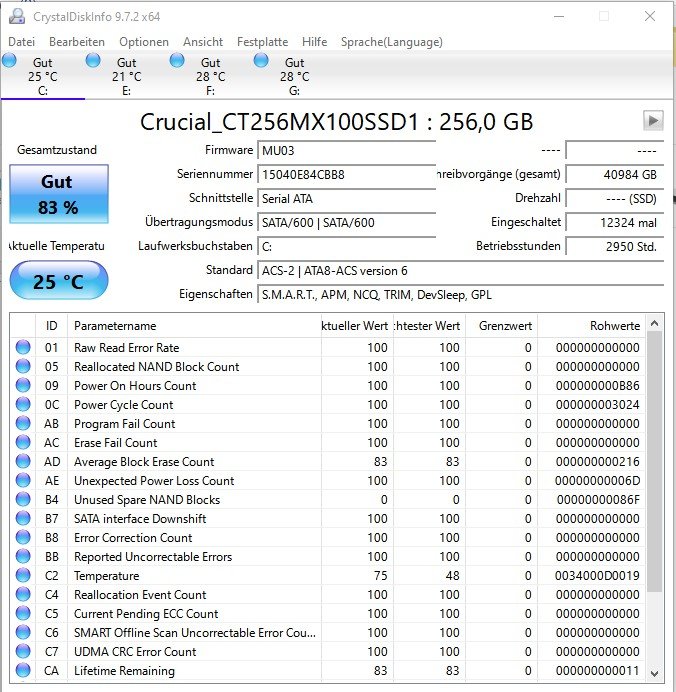
Task: Click the serial number field 15040E84CBB8
Action: (x=346, y=174)
